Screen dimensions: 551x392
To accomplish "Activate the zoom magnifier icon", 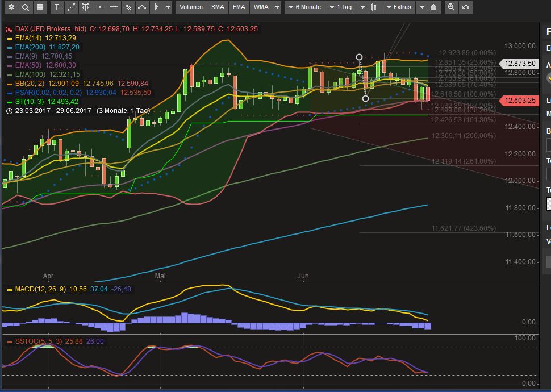I will pyautogui.click(x=450, y=7).
